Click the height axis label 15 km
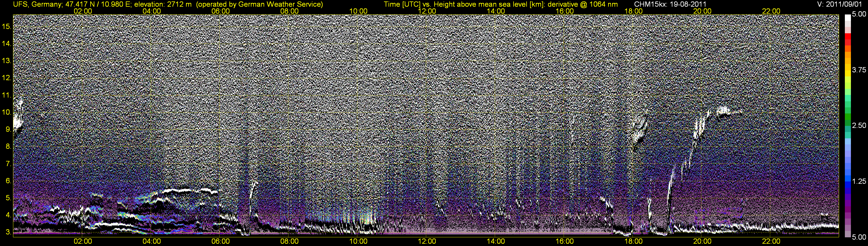The width and height of the screenshot is (868, 246). 6,26
